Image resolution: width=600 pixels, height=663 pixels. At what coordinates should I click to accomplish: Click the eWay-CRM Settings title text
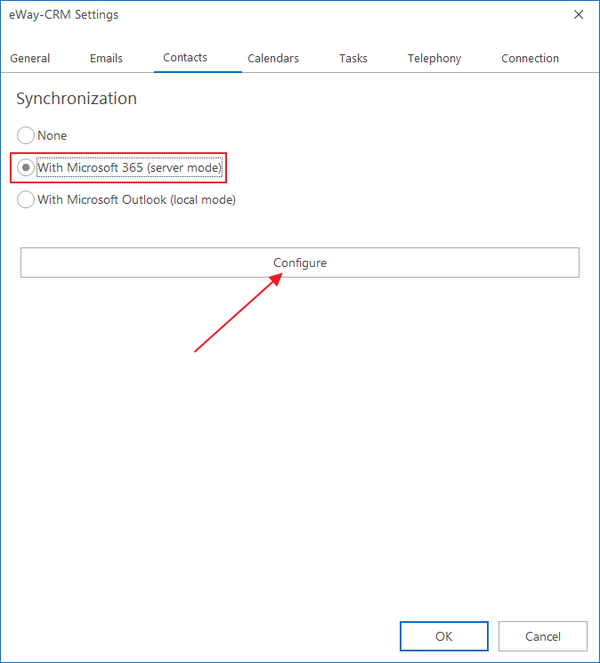pyautogui.click(x=64, y=15)
